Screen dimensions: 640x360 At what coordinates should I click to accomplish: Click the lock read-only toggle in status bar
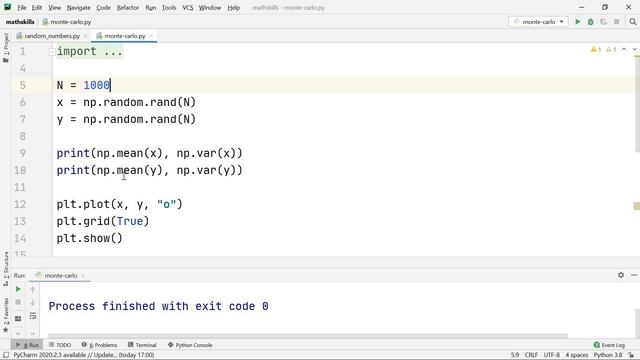click(631, 355)
